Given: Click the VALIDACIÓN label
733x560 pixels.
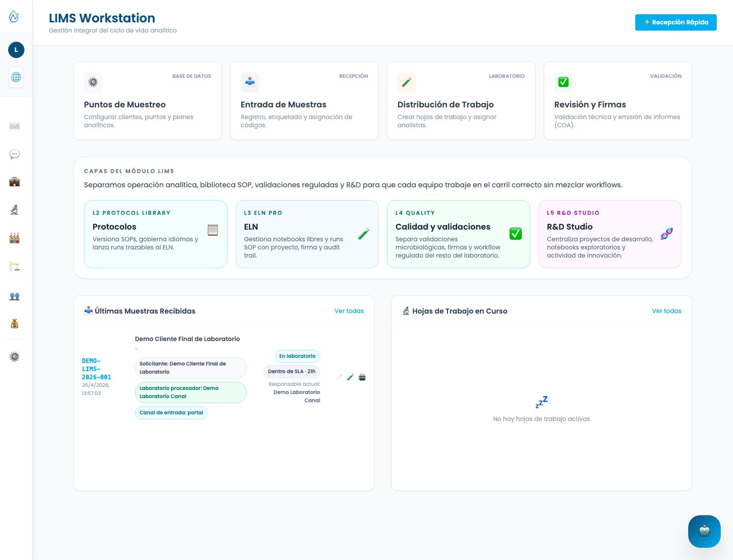Looking at the screenshot, I should click(x=666, y=76).
